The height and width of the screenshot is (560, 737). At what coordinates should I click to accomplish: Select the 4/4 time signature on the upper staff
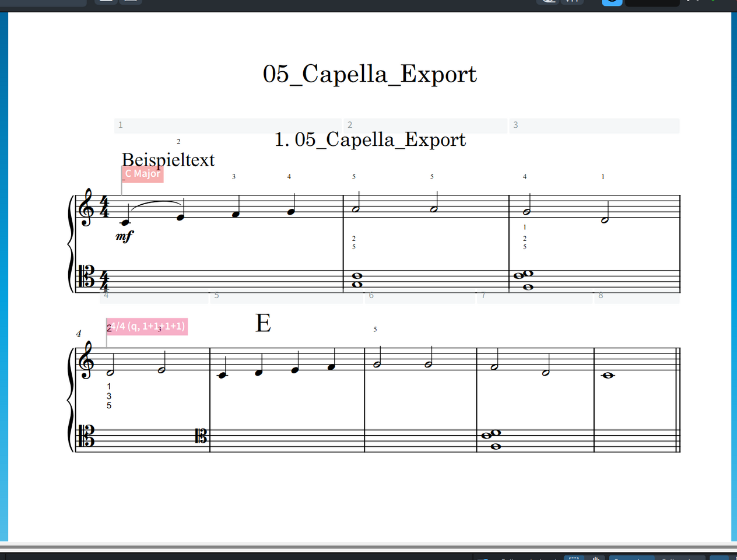click(x=104, y=206)
